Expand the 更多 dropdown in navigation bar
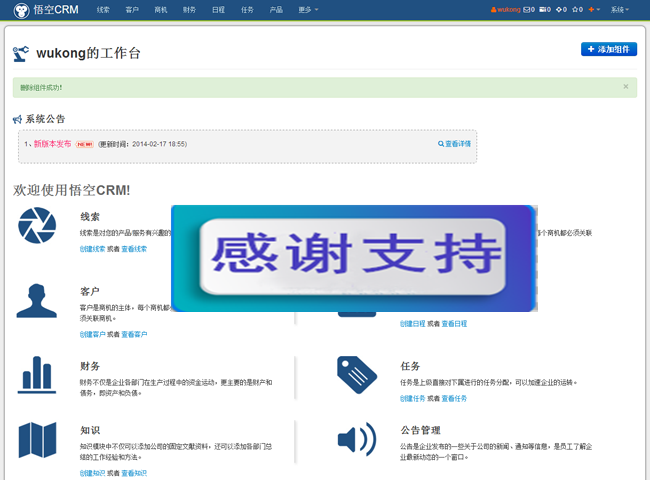The width and height of the screenshot is (650, 480). (308, 10)
